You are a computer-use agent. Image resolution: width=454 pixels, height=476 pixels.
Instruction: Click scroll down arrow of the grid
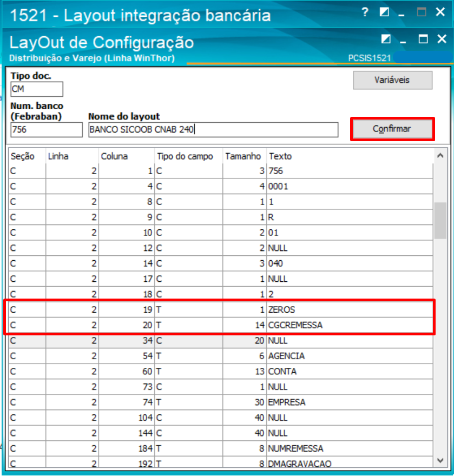pyautogui.click(x=440, y=460)
